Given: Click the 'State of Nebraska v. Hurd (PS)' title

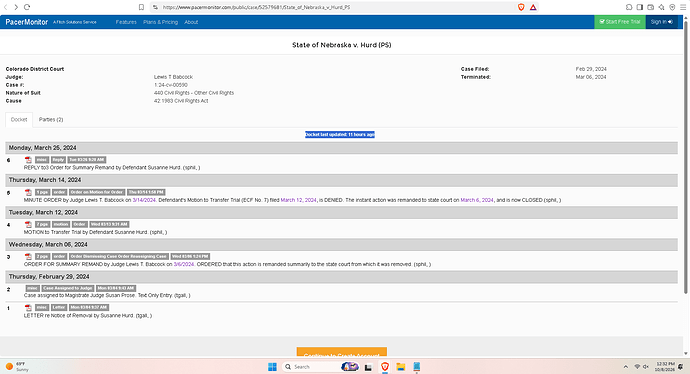Looking at the screenshot, I should [x=341, y=45].
